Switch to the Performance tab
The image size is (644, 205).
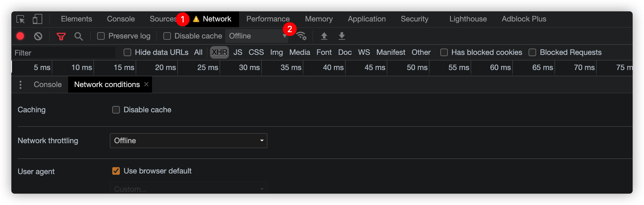tap(268, 19)
